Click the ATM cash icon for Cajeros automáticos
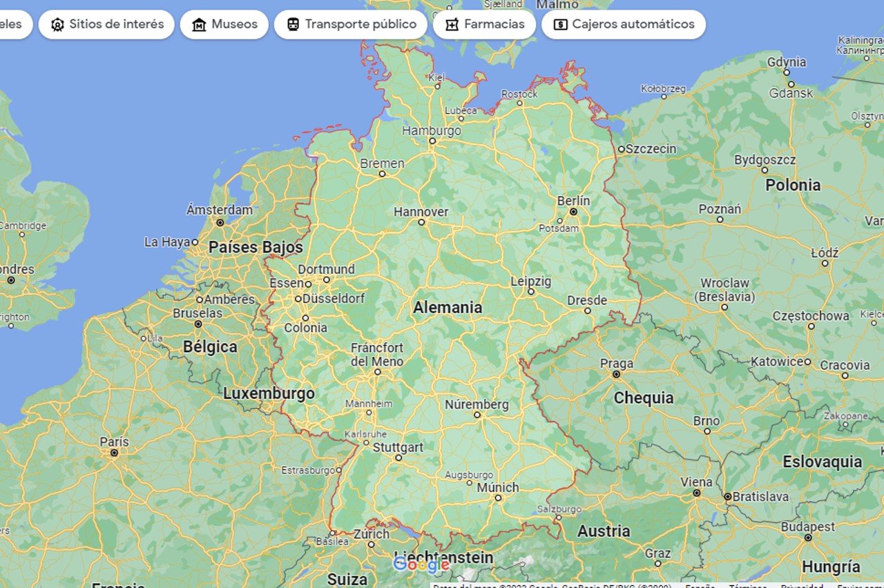 click(561, 25)
